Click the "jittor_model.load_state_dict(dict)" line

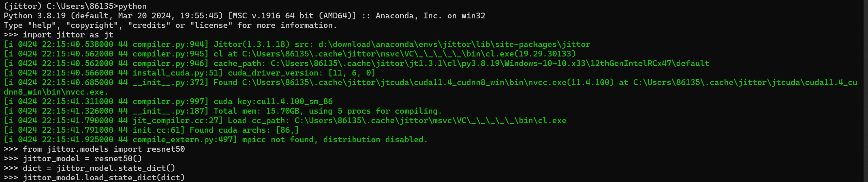click(x=104, y=178)
